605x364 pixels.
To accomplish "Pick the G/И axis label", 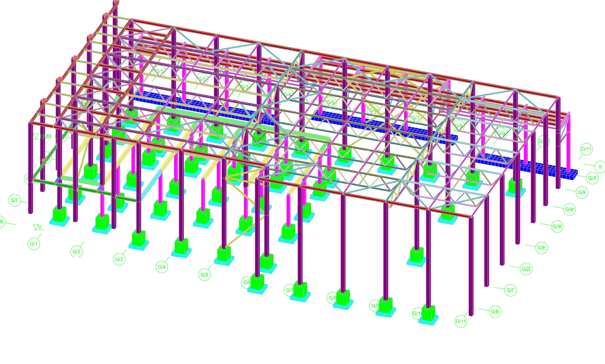I will coord(569,209).
